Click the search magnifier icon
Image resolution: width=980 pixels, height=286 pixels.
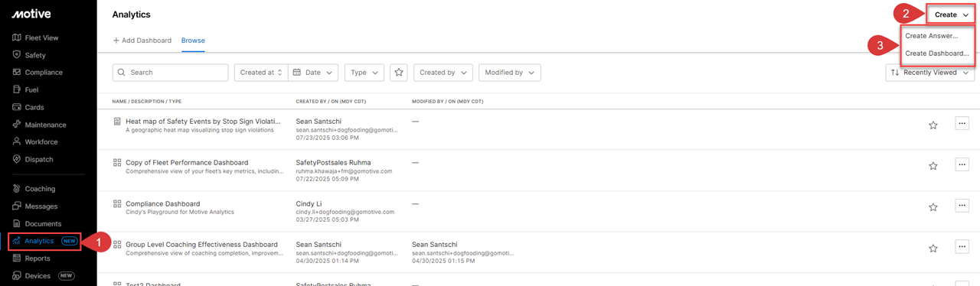[122, 73]
